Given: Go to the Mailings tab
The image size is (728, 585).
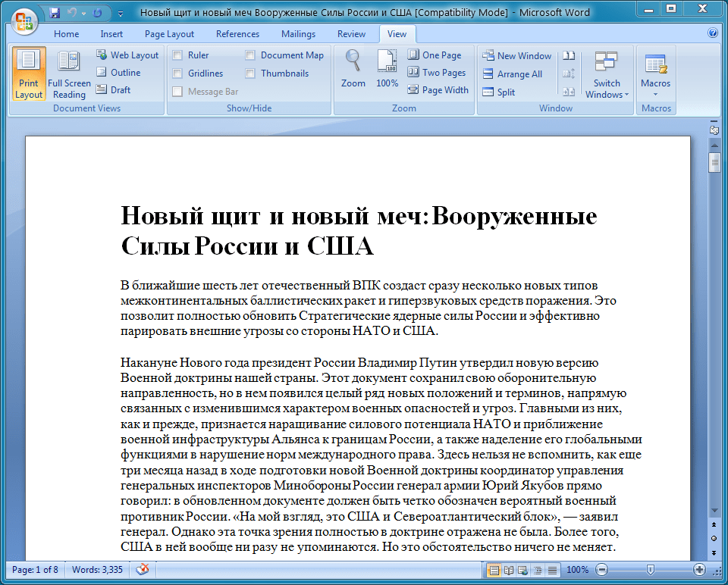Looking at the screenshot, I should pos(299,34).
